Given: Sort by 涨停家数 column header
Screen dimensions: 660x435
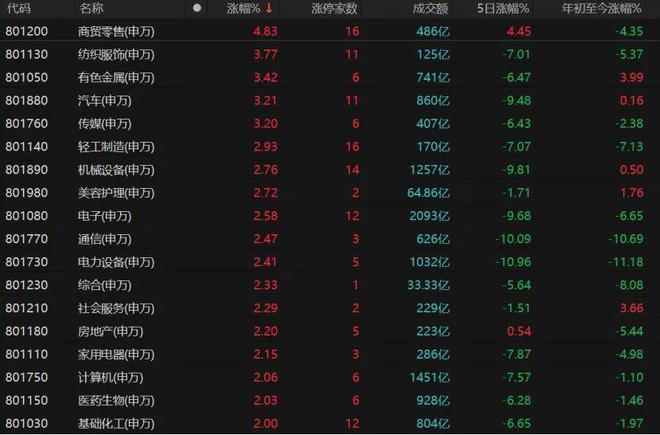Looking at the screenshot, I should pyautogui.click(x=335, y=8).
